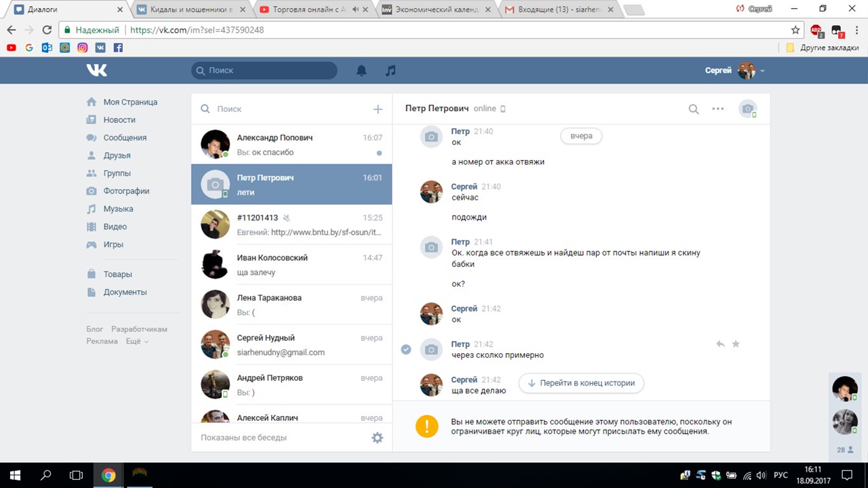Open Chrome from the Windows taskbar

pyautogui.click(x=108, y=475)
